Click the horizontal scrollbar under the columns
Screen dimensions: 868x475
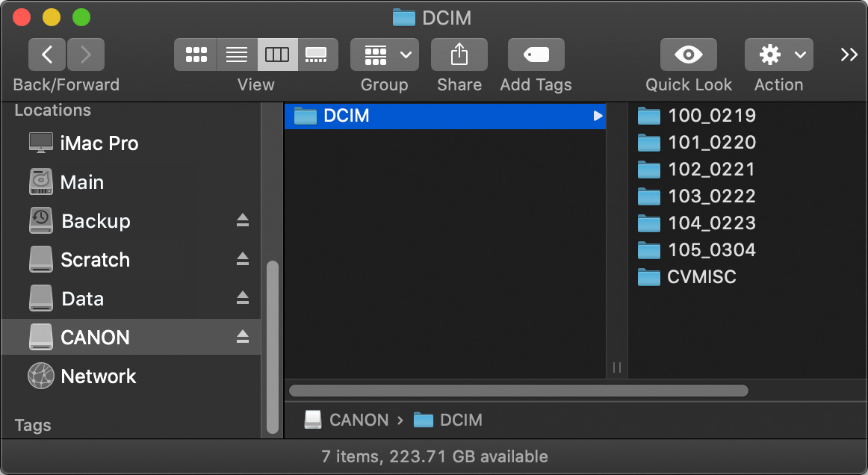click(518, 391)
